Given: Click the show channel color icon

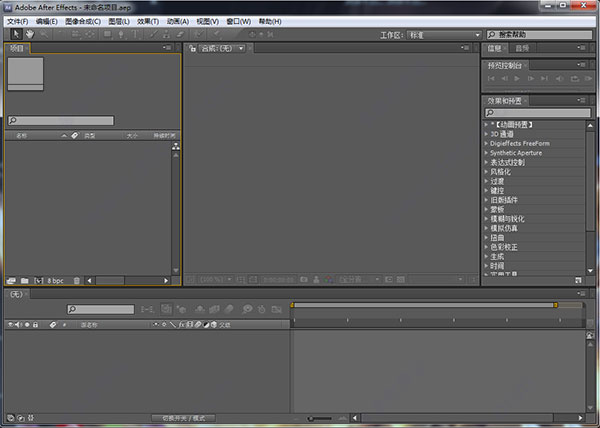Looking at the screenshot, I should click(x=329, y=280).
